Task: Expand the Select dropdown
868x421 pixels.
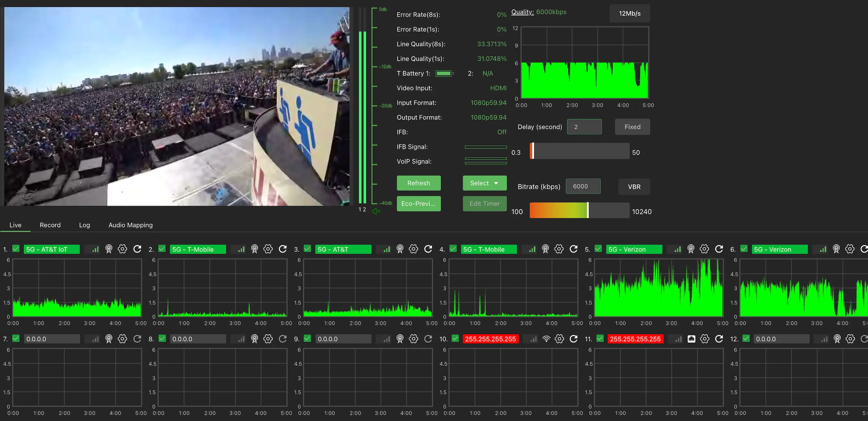Action: pos(485,183)
